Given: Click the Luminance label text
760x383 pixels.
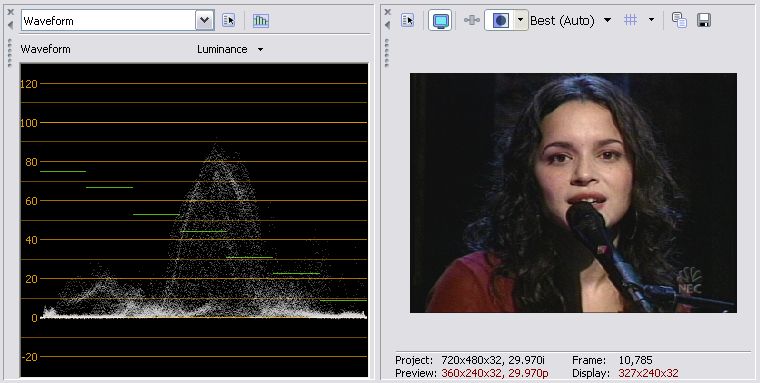Looking at the screenshot, I should point(222,49).
